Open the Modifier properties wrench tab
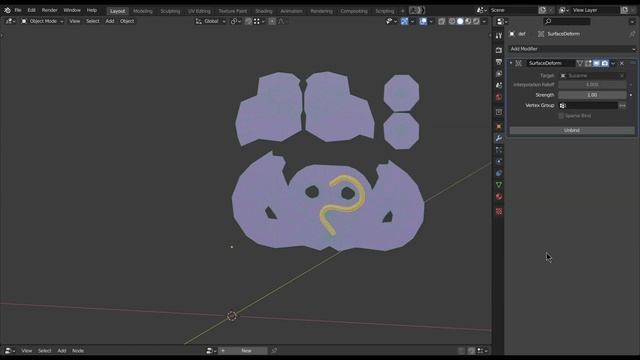Screen dimensions: 640x360 click(499, 138)
